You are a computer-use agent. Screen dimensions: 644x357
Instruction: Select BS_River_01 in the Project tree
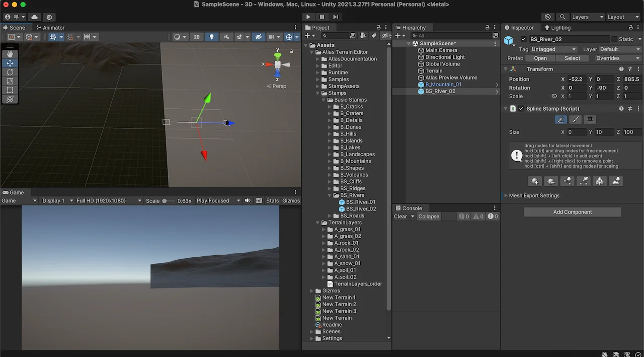pos(361,202)
